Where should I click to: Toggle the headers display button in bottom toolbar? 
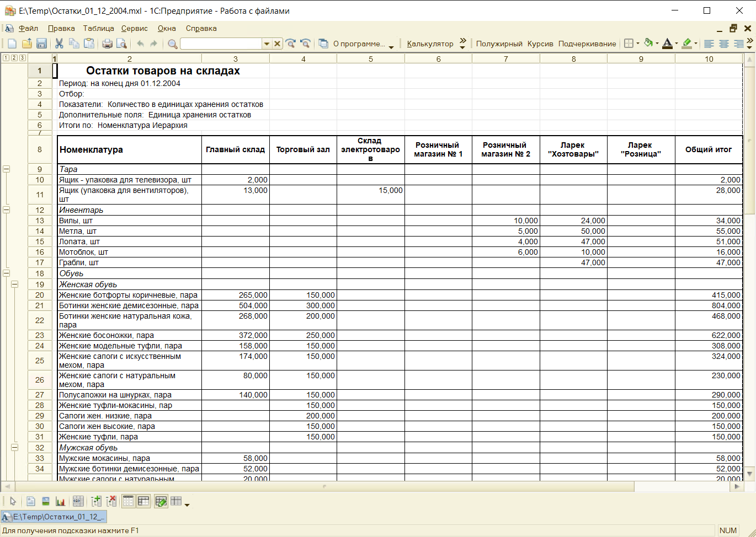pos(143,501)
